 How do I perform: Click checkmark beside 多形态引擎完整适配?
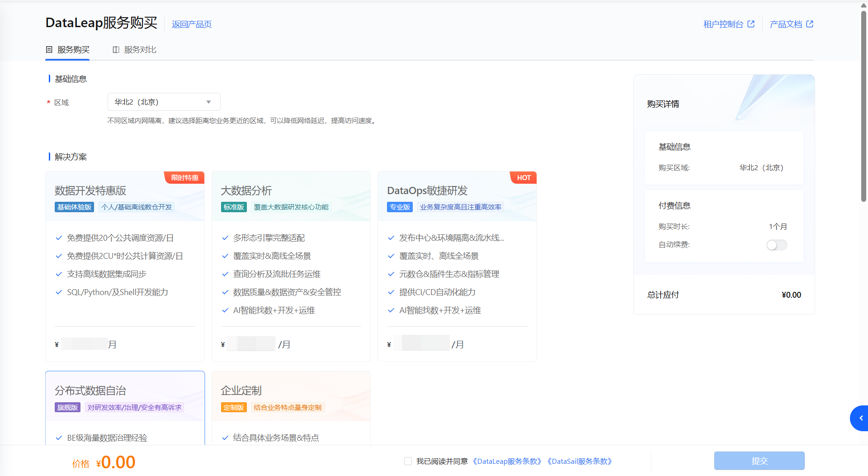click(225, 238)
